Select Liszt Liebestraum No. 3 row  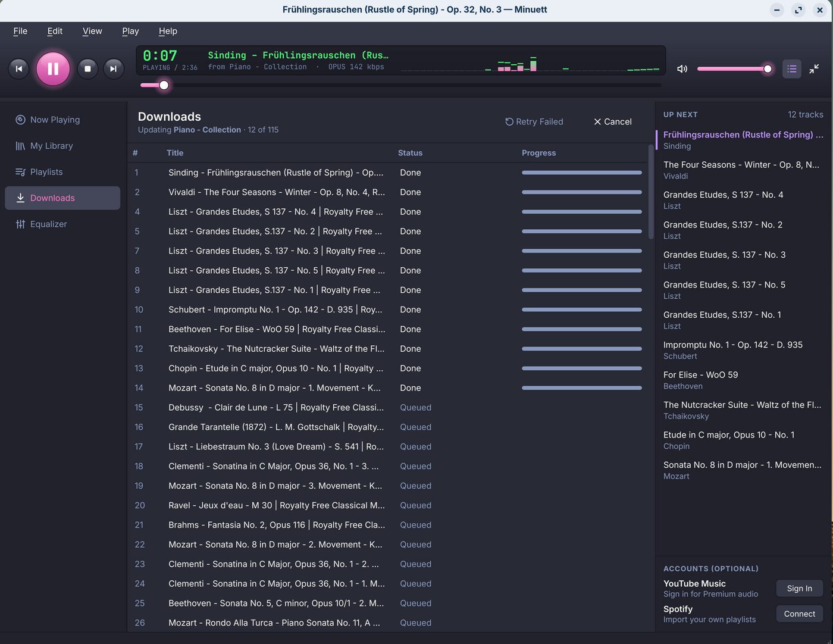coord(388,447)
